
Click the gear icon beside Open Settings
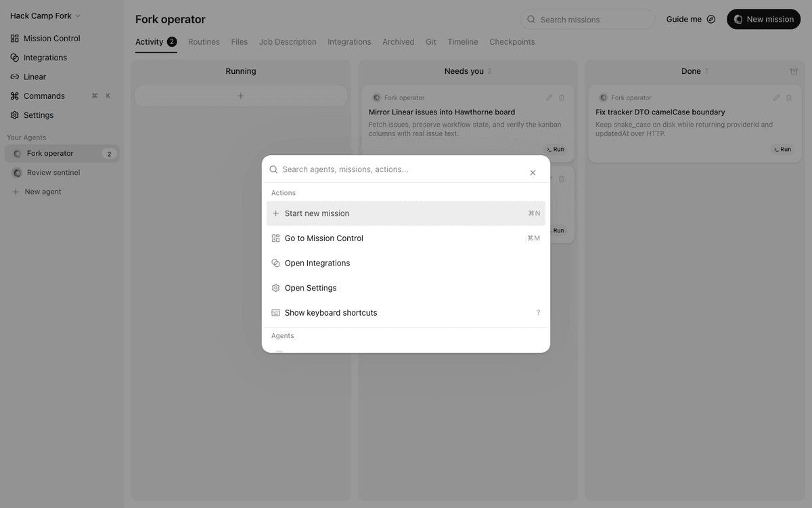(275, 288)
